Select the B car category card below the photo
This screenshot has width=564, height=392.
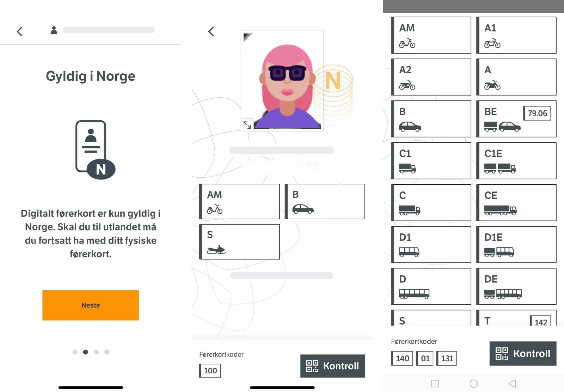pyautogui.click(x=325, y=202)
